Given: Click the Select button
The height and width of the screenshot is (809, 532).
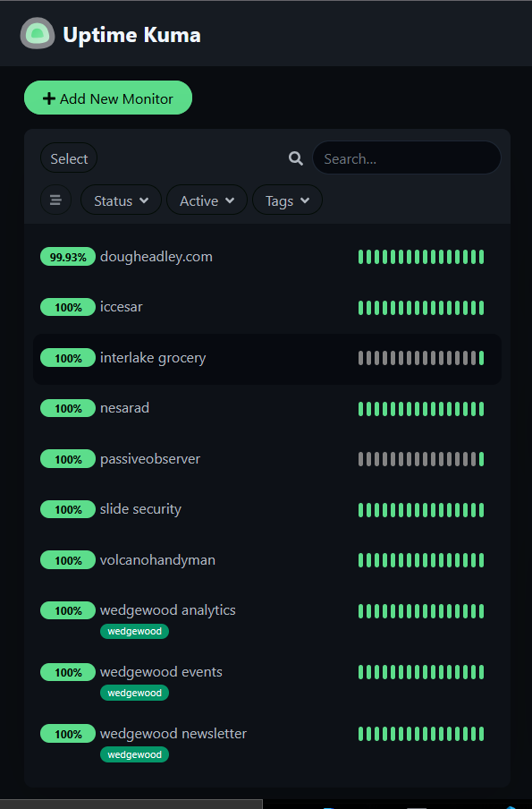Looking at the screenshot, I should click(x=69, y=158).
